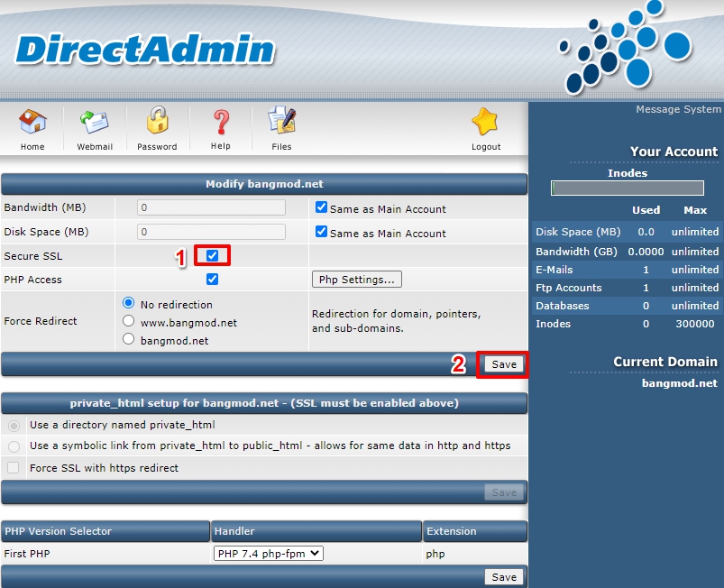Click the Files toolbar label
The height and width of the screenshot is (588, 724).
tap(281, 147)
